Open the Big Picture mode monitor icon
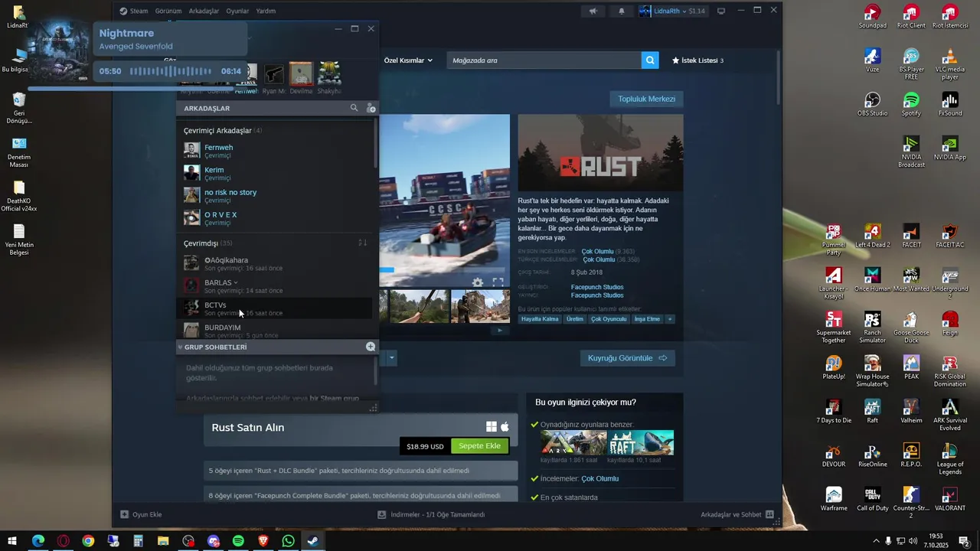 [721, 11]
